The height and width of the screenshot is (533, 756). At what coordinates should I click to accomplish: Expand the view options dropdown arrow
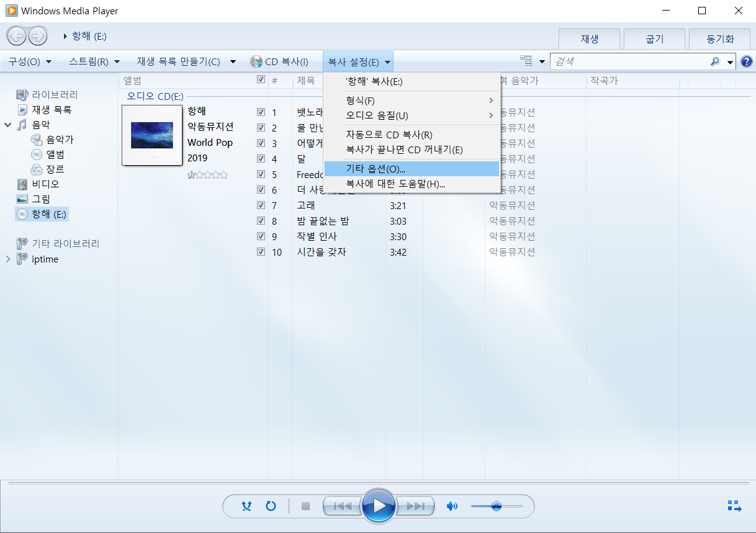coord(542,61)
